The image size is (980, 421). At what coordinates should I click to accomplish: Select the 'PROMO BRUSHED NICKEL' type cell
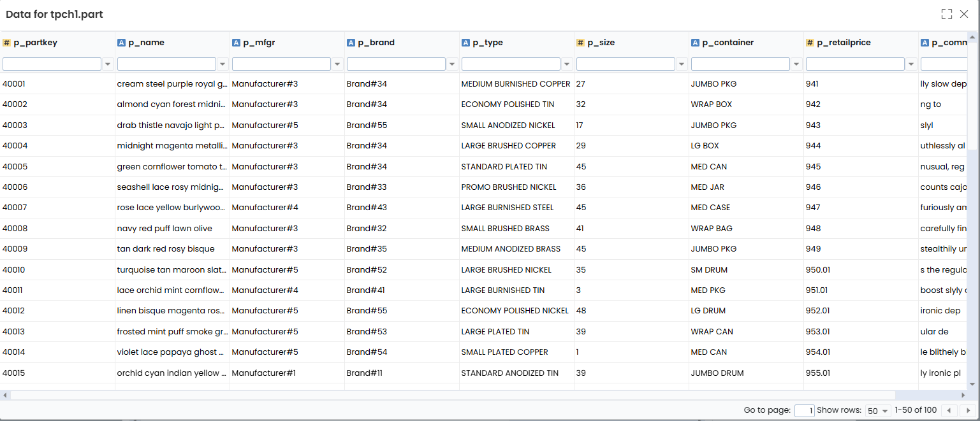[x=516, y=187]
